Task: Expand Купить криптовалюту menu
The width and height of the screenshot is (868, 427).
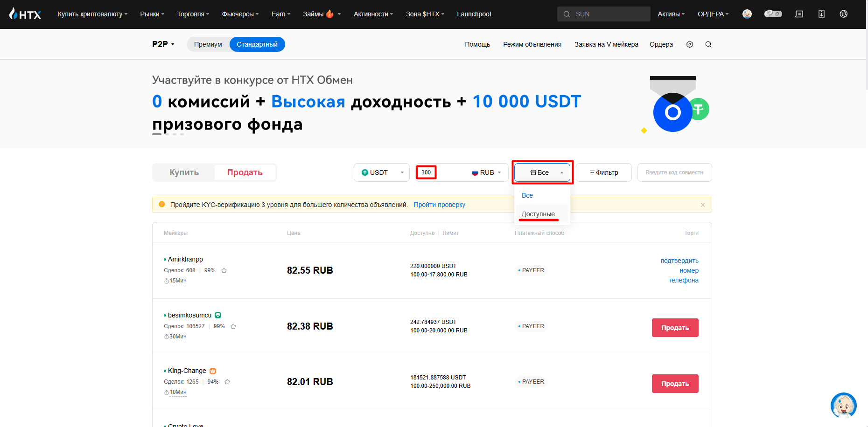Action: (x=92, y=14)
